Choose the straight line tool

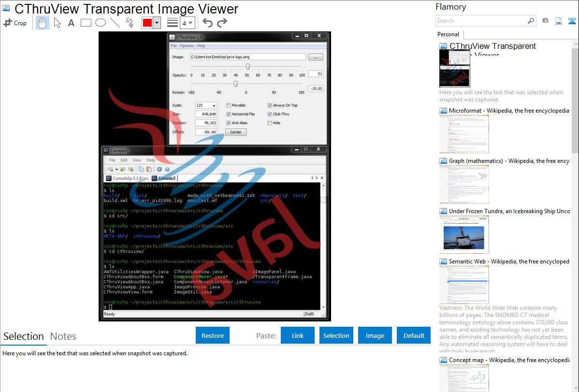pos(115,23)
